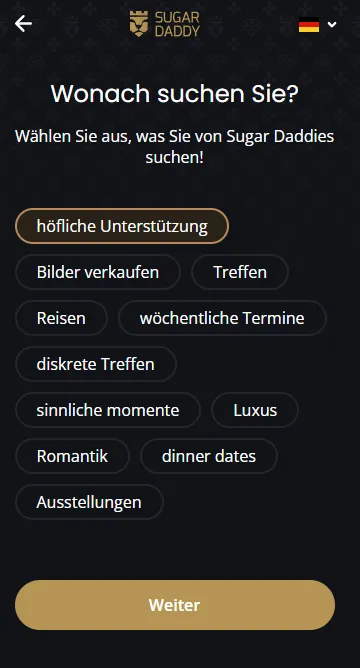The height and width of the screenshot is (668, 360).
Task: Click the Sugar Daddy lion logo
Action: 139,24
